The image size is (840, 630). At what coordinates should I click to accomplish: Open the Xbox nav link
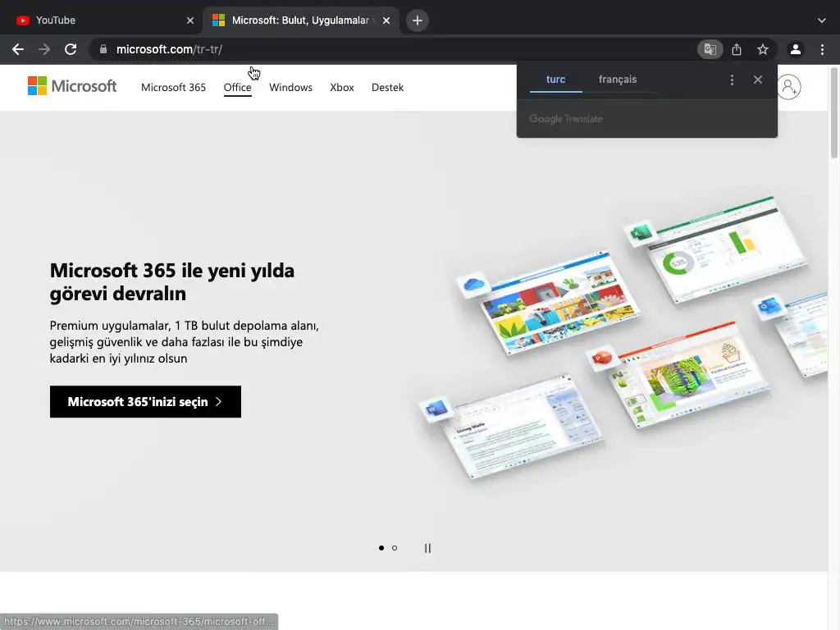[x=342, y=87]
